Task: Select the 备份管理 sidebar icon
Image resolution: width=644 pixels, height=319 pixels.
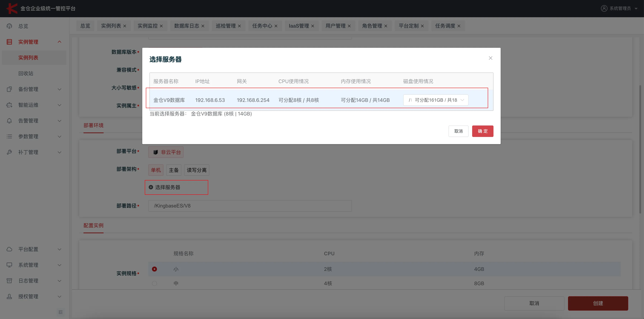Action: [9, 89]
